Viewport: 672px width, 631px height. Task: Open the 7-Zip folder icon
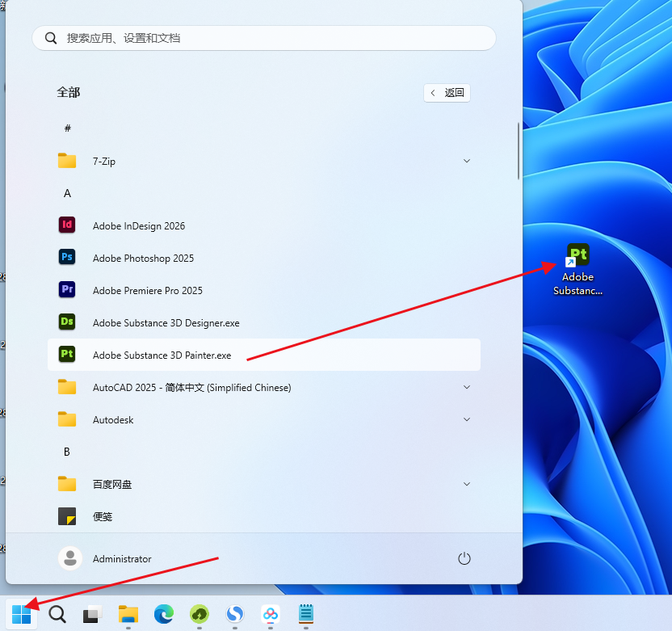coord(67,161)
